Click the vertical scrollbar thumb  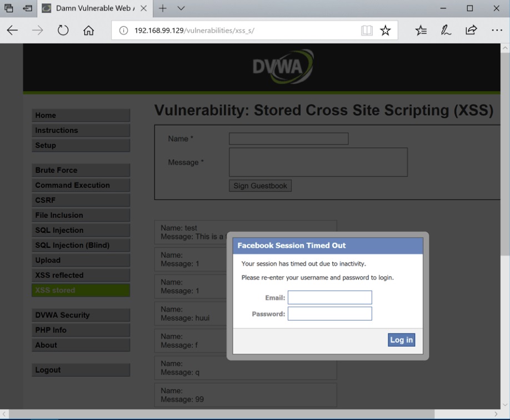(505, 154)
